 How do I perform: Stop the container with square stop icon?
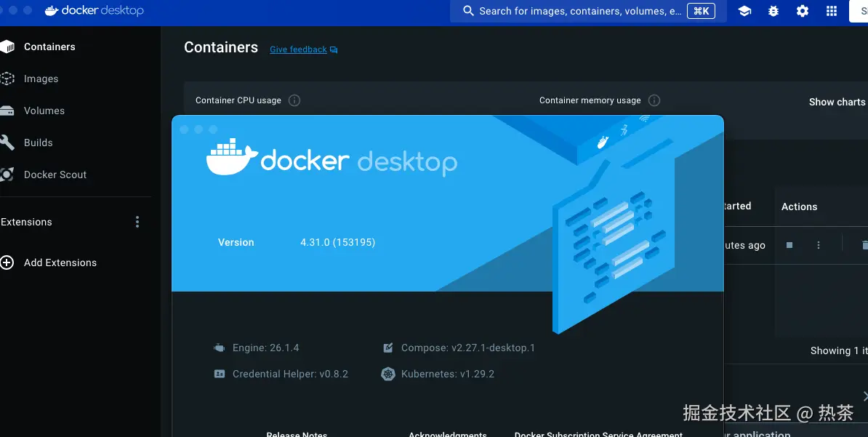click(789, 245)
